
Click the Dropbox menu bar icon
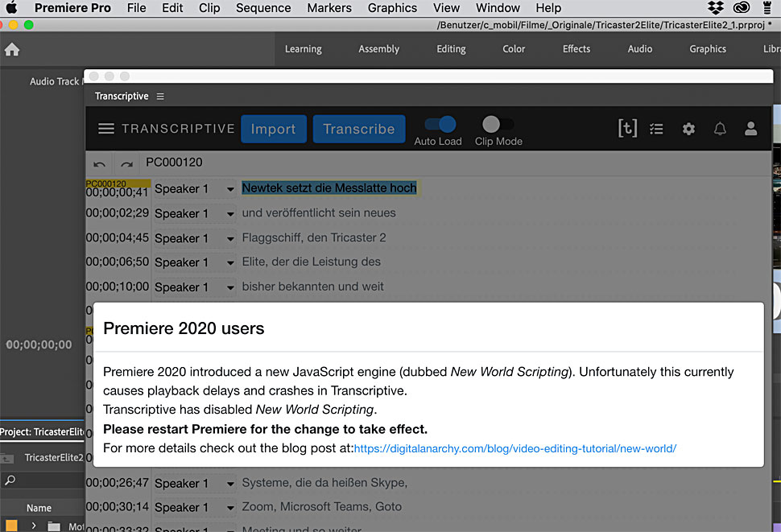(716, 7)
